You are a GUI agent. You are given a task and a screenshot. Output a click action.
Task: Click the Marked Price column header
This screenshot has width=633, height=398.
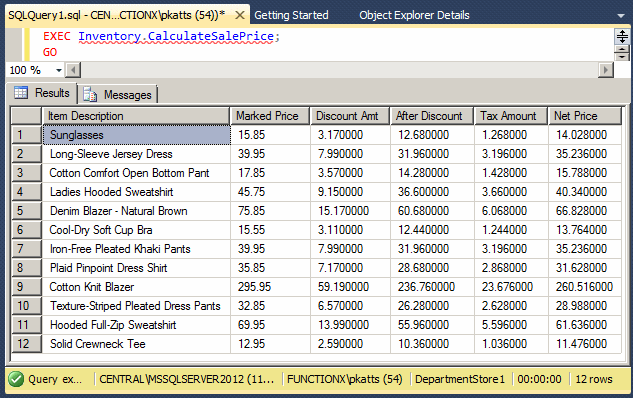pyautogui.click(x=270, y=116)
